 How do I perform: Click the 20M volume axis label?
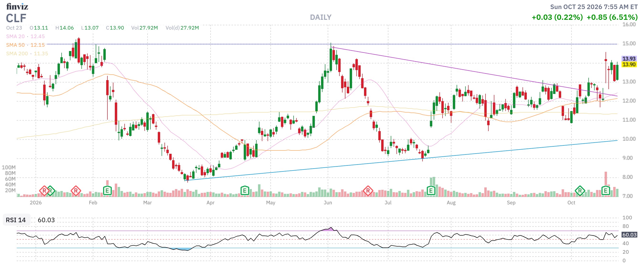(x=10, y=190)
